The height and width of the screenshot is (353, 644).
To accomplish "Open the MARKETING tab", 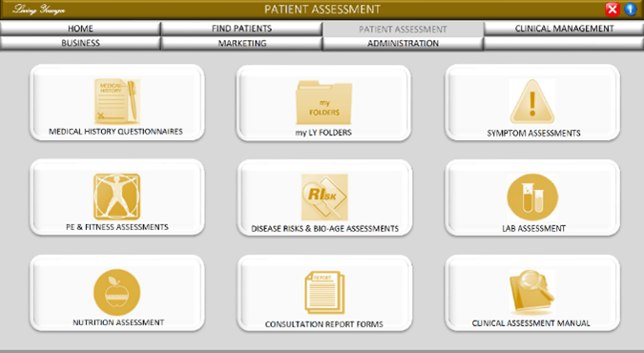I will click(x=241, y=43).
